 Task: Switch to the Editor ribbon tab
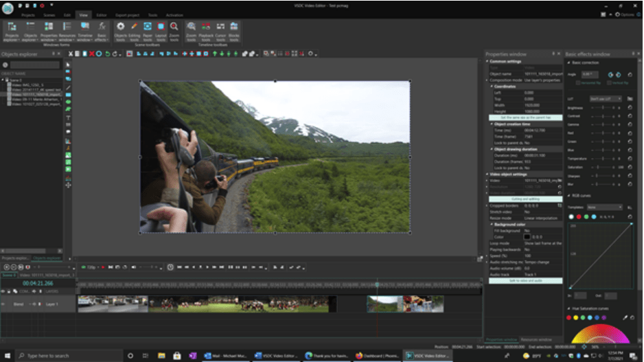[x=101, y=14]
